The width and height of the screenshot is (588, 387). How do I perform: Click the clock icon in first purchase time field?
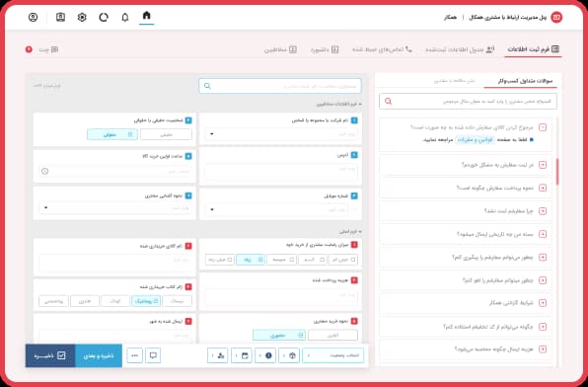pos(45,171)
